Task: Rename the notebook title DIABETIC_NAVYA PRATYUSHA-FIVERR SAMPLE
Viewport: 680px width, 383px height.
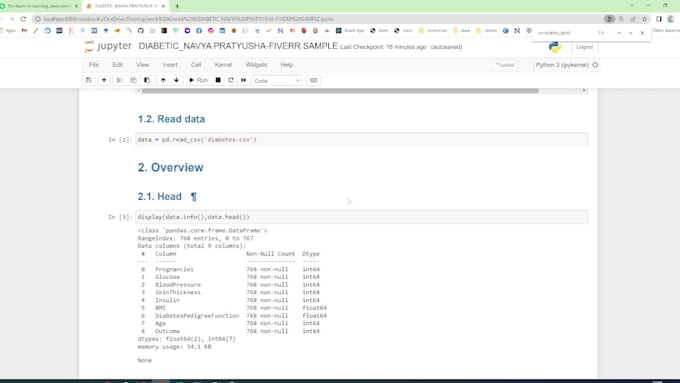Action: (238, 46)
